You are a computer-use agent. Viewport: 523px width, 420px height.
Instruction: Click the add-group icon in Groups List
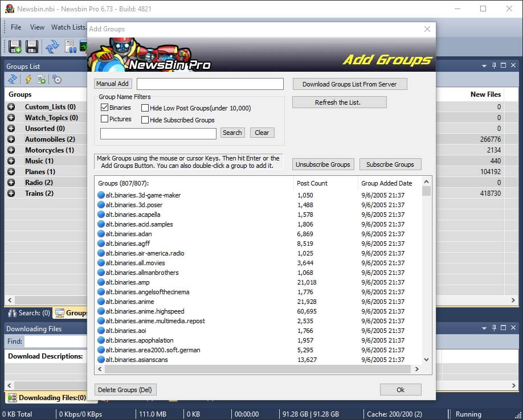42,79
